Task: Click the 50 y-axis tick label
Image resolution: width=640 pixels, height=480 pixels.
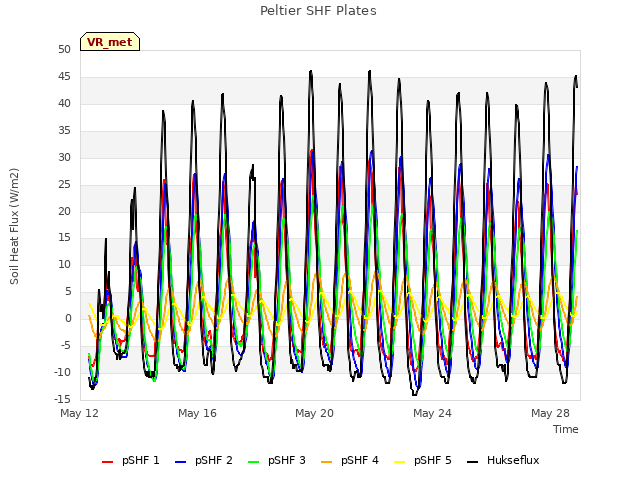Action: point(64,49)
